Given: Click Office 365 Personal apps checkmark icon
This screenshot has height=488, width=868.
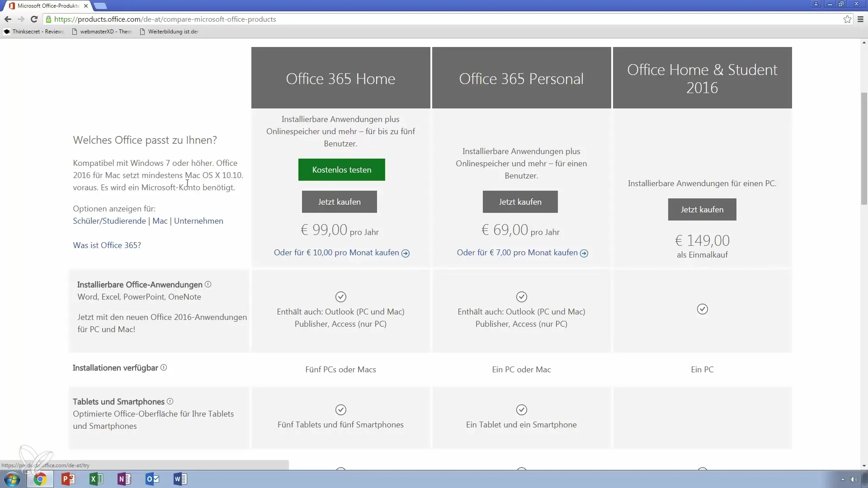Looking at the screenshot, I should [522, 297].
